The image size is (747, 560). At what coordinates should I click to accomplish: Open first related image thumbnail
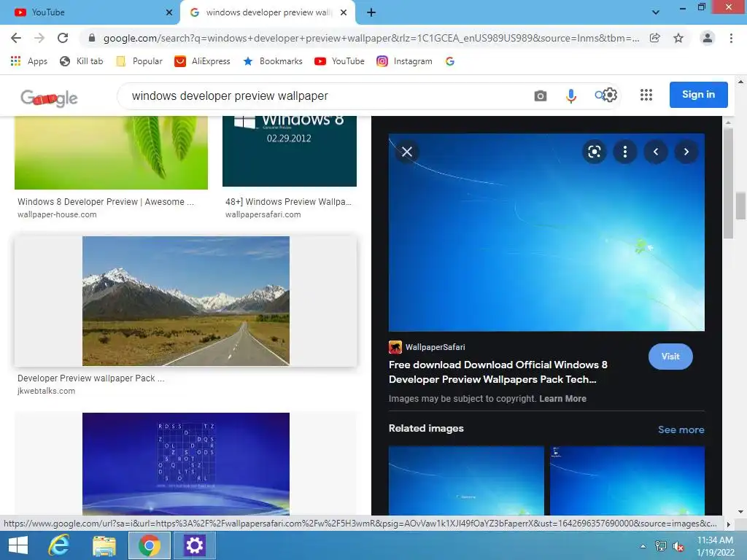[x=466, y=480]
